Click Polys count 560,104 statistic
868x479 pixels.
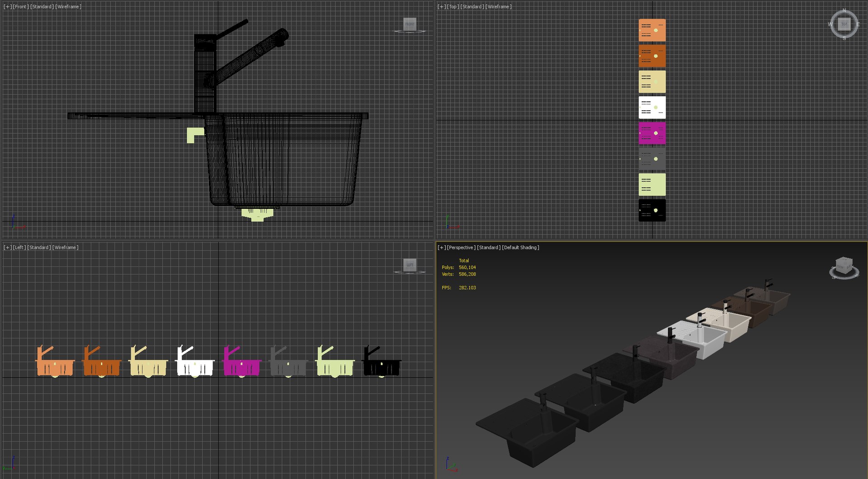459,268
